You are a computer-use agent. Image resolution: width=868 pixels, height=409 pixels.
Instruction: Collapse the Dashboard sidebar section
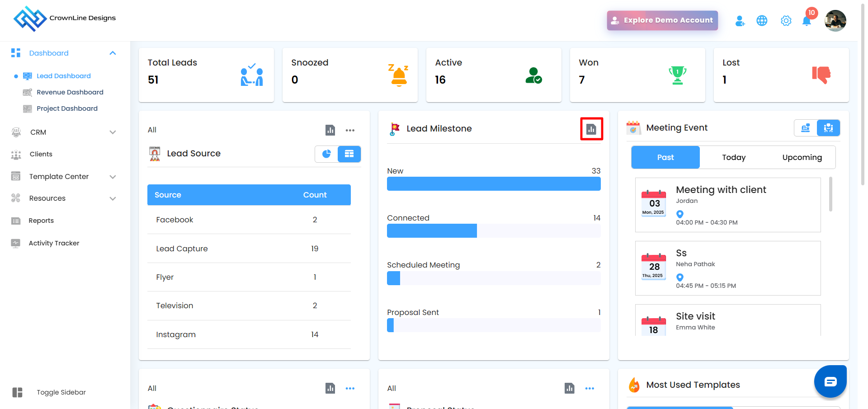click(113, 53)
